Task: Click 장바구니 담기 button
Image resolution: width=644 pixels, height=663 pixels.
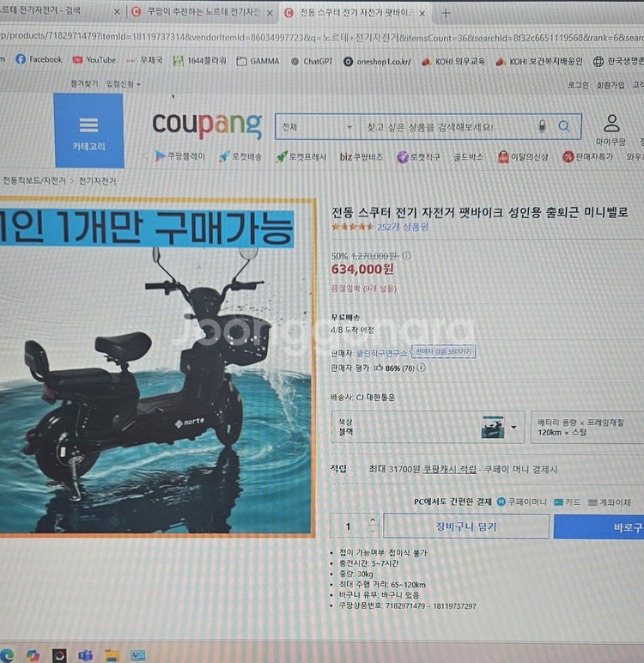Action: click(466, 526)
